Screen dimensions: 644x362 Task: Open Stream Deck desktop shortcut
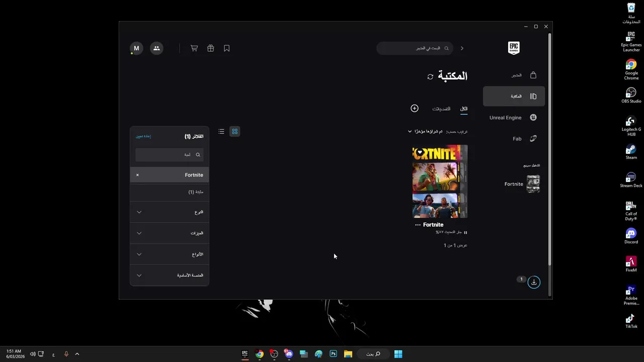[x=631, y=180]
